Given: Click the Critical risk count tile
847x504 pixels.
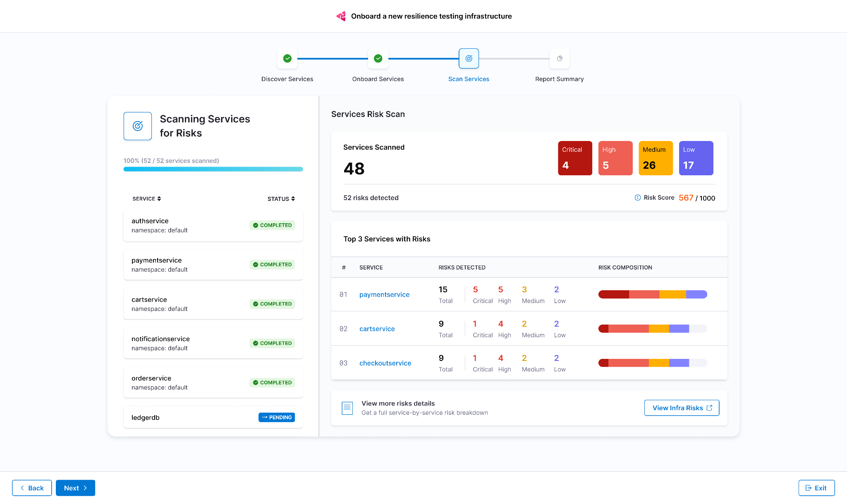Looking at the screenshot, I should pos(575,158).
